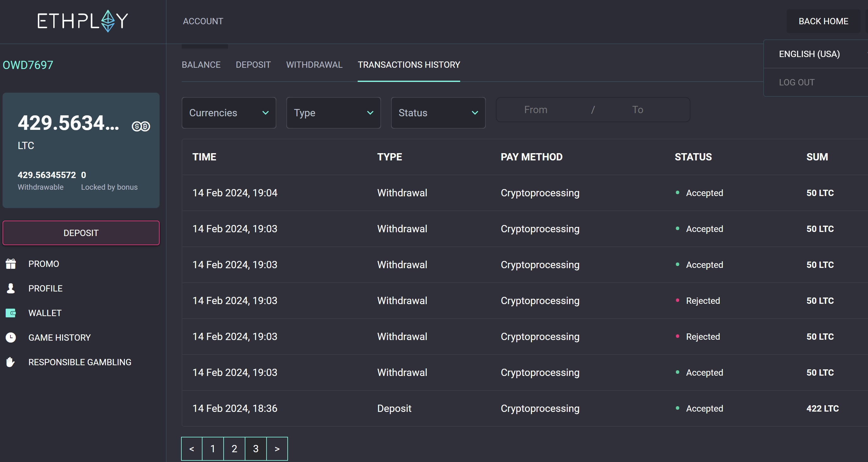868x462 pixels.
Task: Click the Game History clock icon
Action: pyautogui.click(x=11, y=338)
